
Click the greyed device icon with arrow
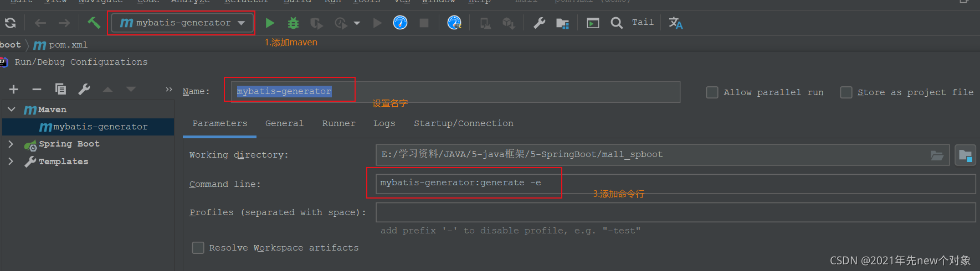pos(485,23)
